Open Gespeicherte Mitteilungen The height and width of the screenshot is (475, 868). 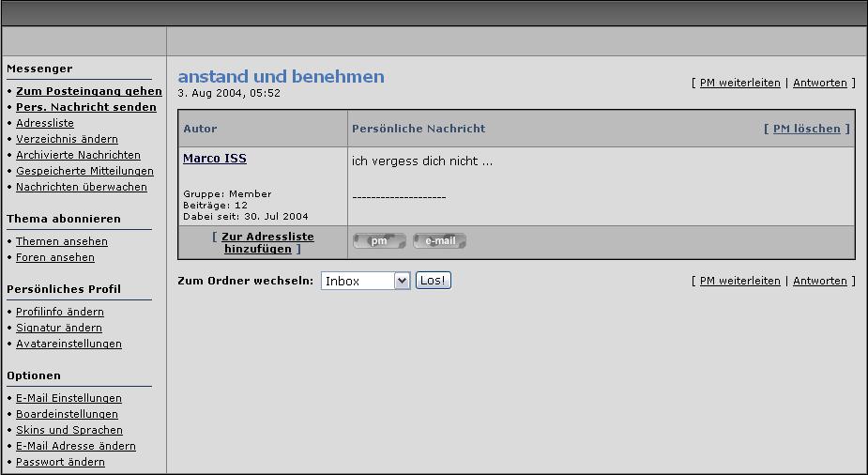84,171
